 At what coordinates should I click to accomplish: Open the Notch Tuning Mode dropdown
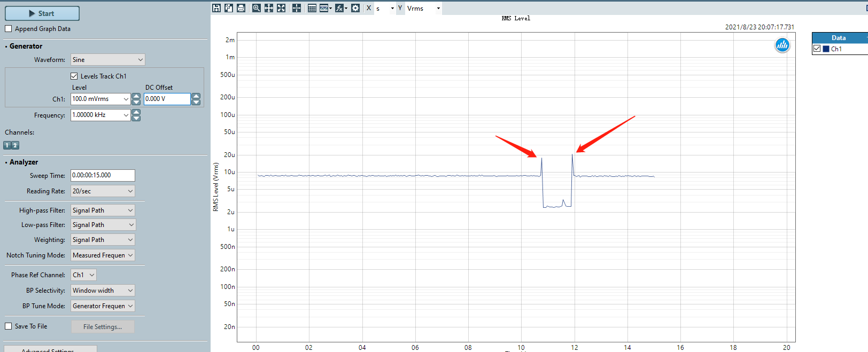pyautogui.click(x=103, y=255)
